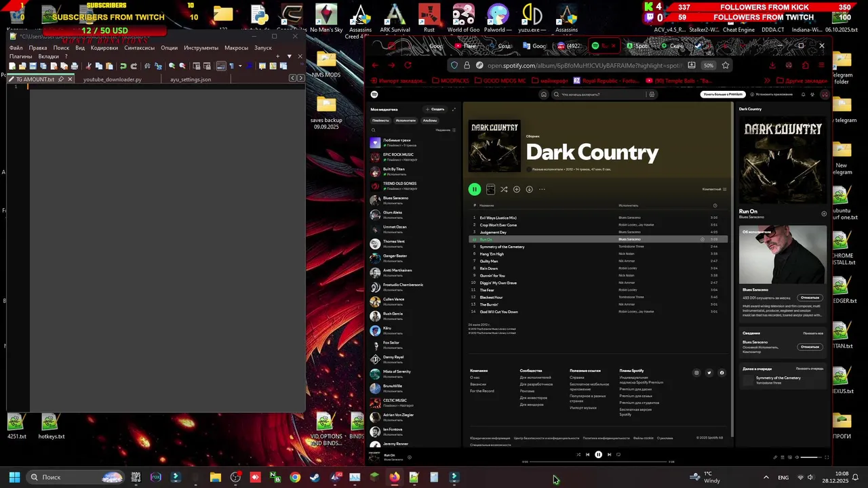
Task: Open the Spotify Facebook link
Action: [x=722, y=373]
